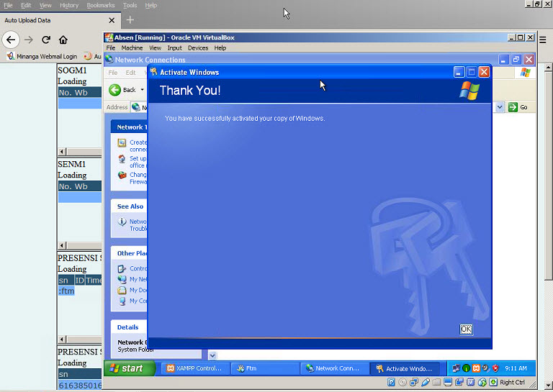The height and width of the screenshot is (392, 553).
Task: Reload the Auto Upload Data page
Action: [46, 40]
